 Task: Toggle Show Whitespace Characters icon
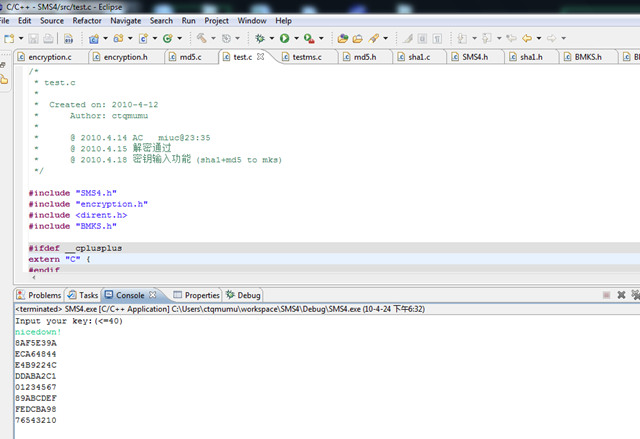[437, 38]
